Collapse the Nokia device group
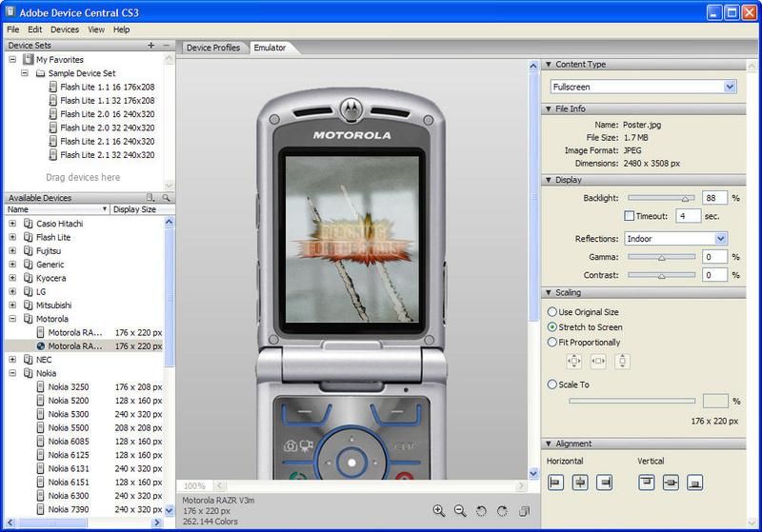 (x=12, y=373)
